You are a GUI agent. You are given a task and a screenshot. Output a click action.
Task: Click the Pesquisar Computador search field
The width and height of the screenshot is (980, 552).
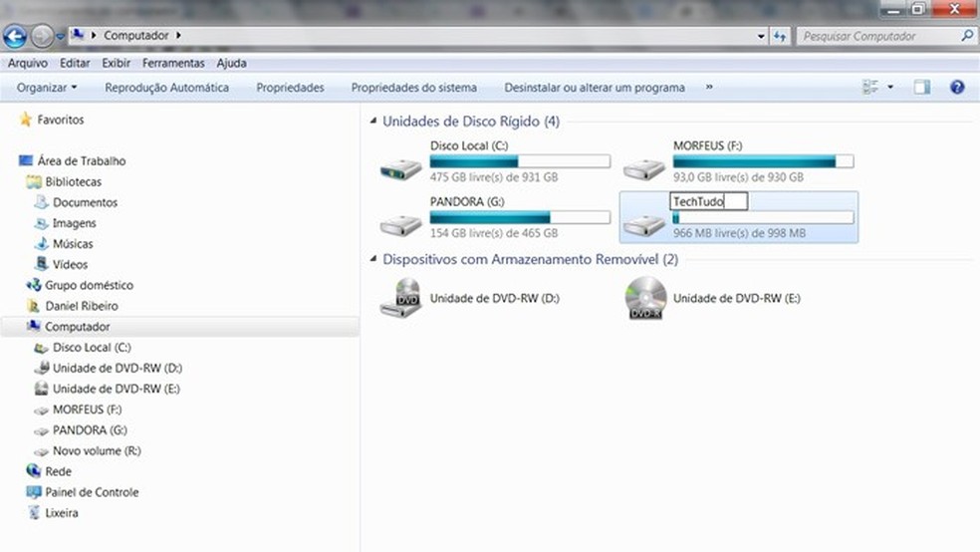click(x=880, y=36)
